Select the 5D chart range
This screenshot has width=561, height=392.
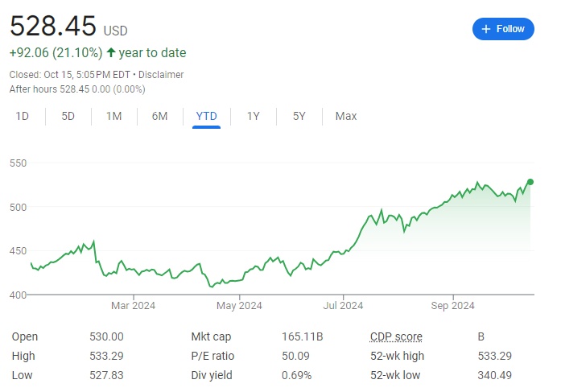click(68, 116)
